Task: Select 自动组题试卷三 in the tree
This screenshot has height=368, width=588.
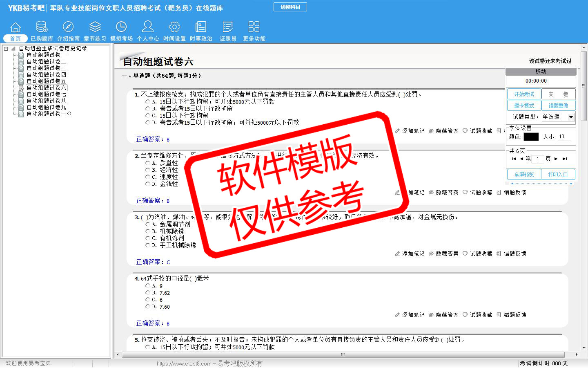Action: pyautogui.click(x=46, y=68)
